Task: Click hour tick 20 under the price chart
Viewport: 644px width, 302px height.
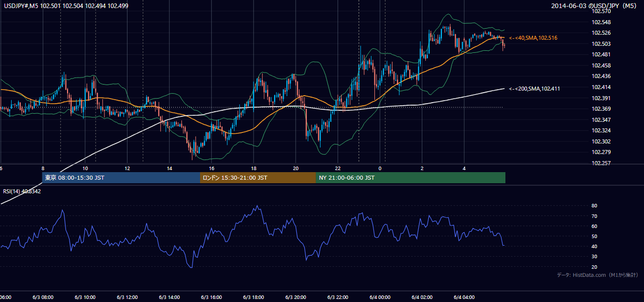Action: tap(296, 168)
